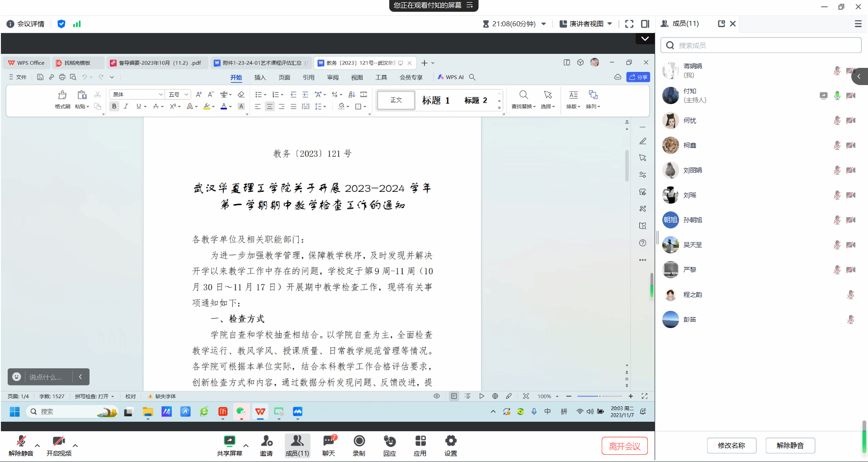
Task: Open the Meeting Details menu
Action: (26, 24)
